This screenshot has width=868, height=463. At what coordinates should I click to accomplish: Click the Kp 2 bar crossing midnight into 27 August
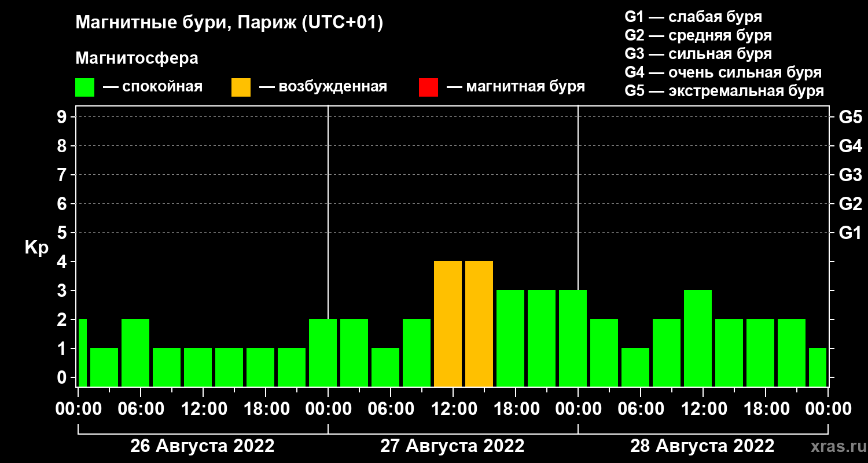click(x=323, y=352)
